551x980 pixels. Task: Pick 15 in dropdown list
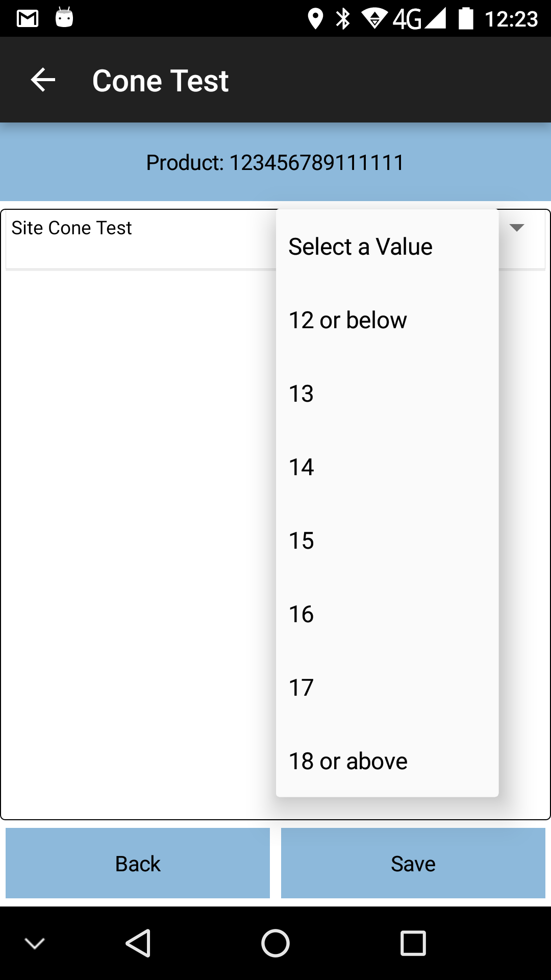coord(387,541)
